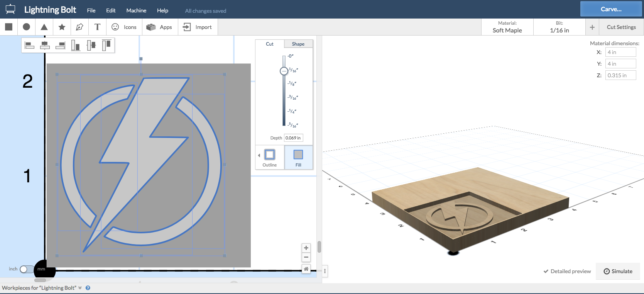Edit material X dimension field
The height and width of the screenshot is (294, 644).
(x=620, y=52)
